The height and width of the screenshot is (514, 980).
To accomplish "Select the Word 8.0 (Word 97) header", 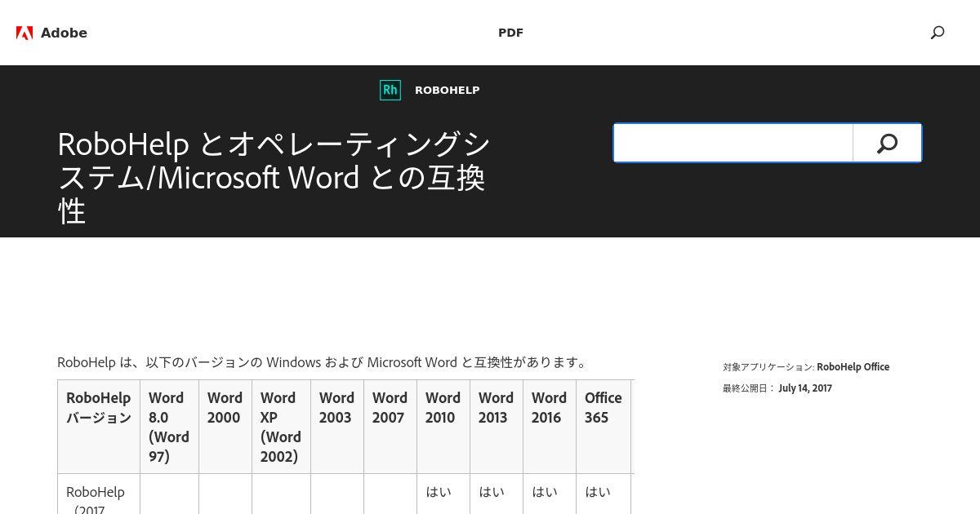I will [x=169, y=427].
